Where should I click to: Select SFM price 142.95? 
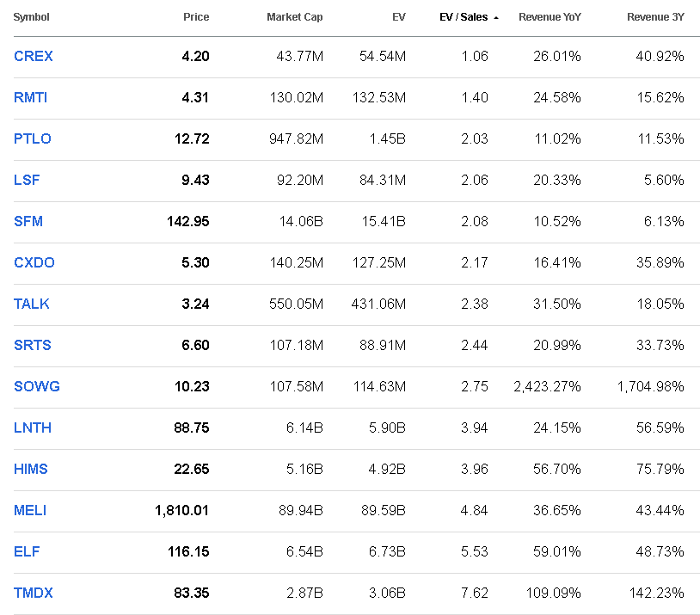coord(188,221)
